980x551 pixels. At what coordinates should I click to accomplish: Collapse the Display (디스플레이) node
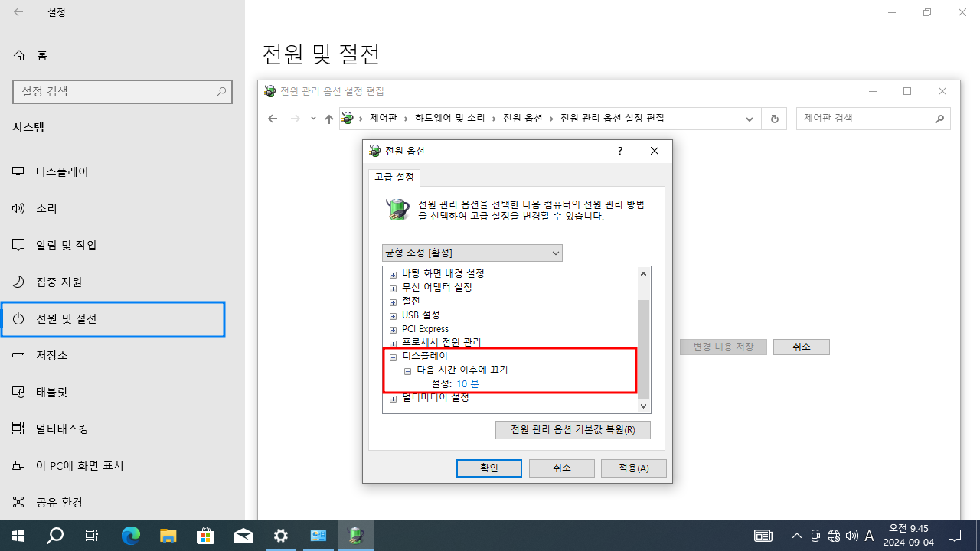(393, 357)
